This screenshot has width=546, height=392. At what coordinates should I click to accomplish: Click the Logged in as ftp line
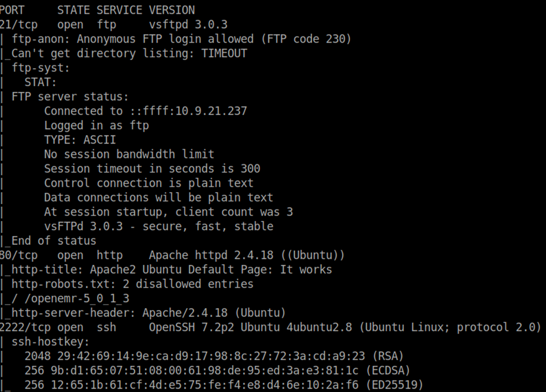click(x=96, y=125)
